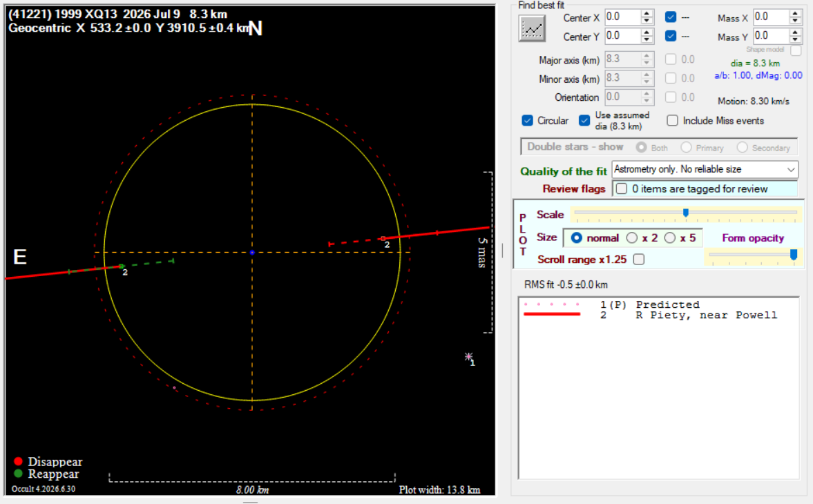
Task: Click the Disappear legend entry
Action: point(48,461)
